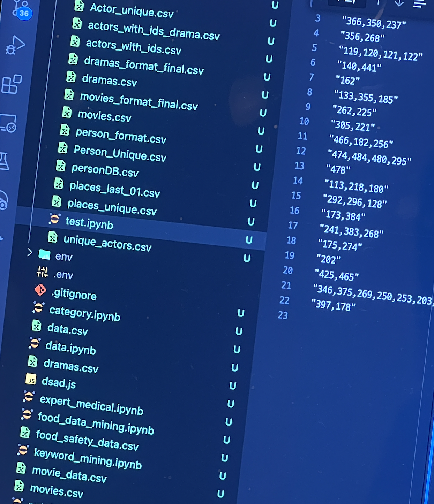Open dsad.js file
Screen dimensions: 434x504
point(59,383)
